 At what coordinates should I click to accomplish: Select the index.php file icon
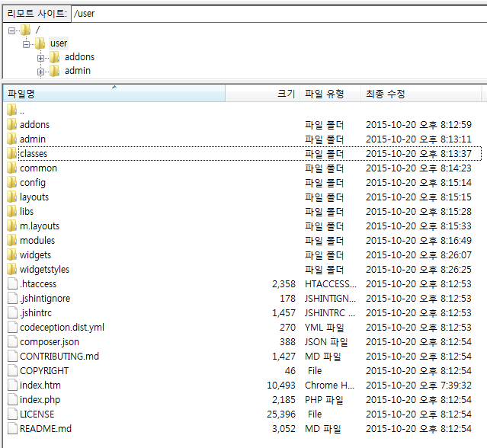click(x=11, y=399)
